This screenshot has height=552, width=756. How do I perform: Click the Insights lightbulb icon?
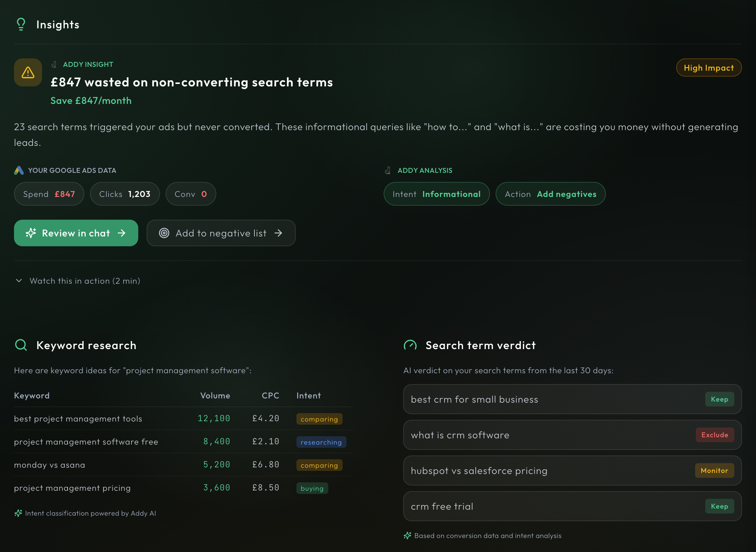click(x=21, y=24)
